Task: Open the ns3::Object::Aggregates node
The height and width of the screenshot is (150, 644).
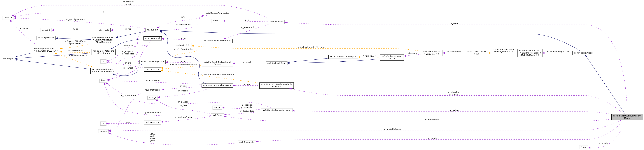Action: [217, 13]
